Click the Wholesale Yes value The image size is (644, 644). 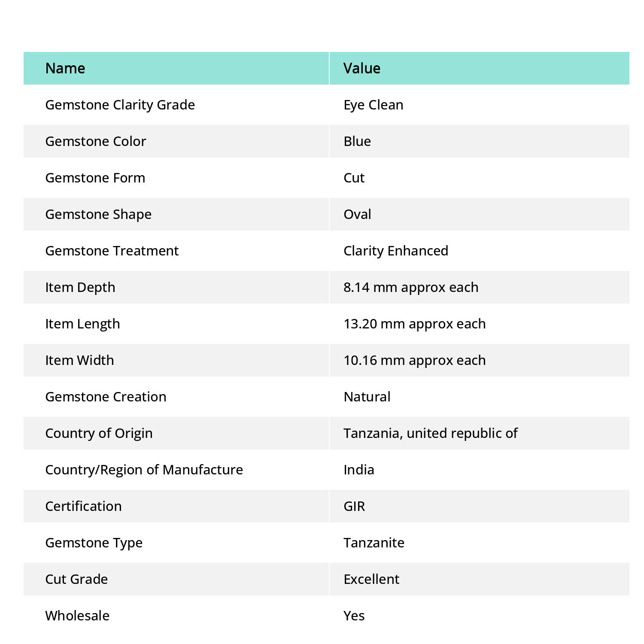(x=354, y=616)
